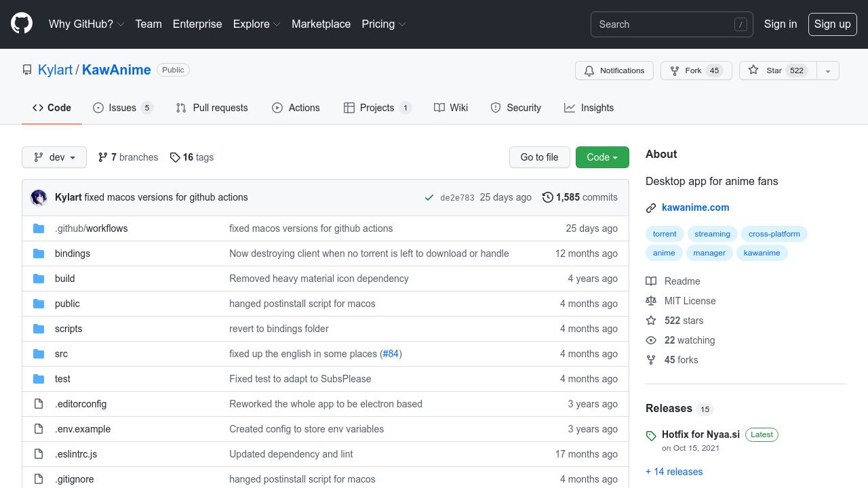Click the tag icon next to 16 tags
This screenshot has width=868, height=488.
click(x=175, y=157)
